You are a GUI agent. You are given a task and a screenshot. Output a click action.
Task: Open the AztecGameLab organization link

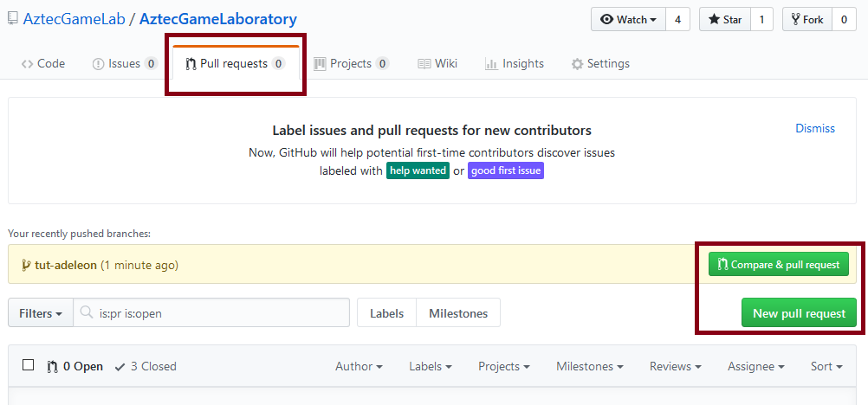pyautogui.click(x=74, y=19)
